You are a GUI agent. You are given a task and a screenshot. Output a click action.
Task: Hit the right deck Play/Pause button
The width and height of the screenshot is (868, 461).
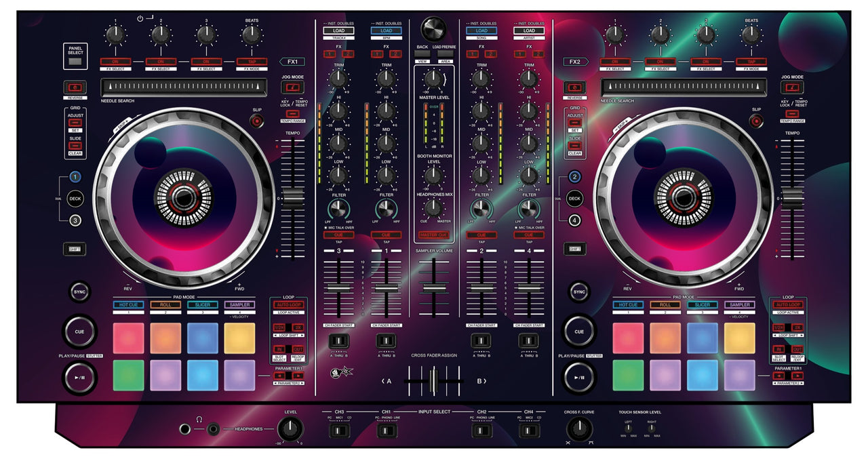(579, 378)
